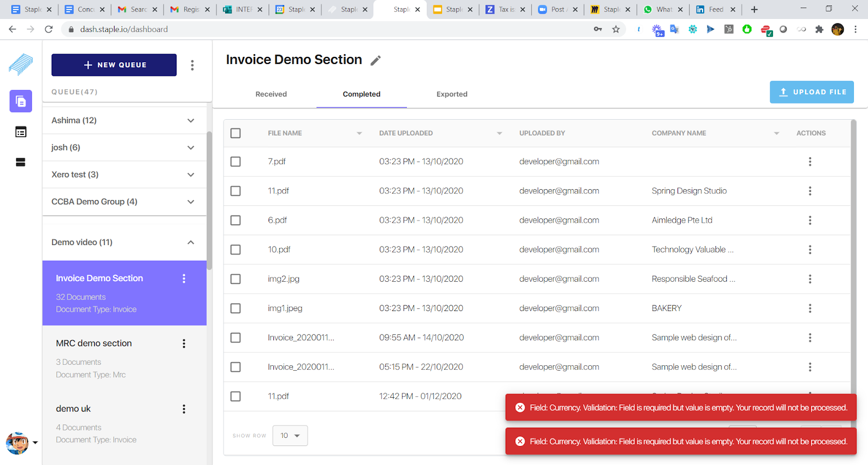Open the demo uk queue
Viewport: 868px width, 465px height.
coord(124,424)
